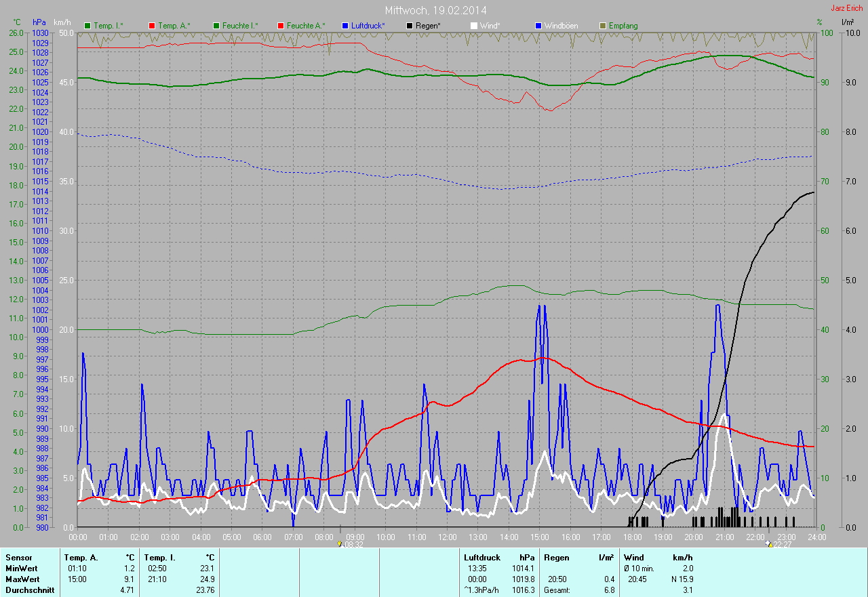Click the km/h wind axis header
868x597 pixels.
(62, 22)
